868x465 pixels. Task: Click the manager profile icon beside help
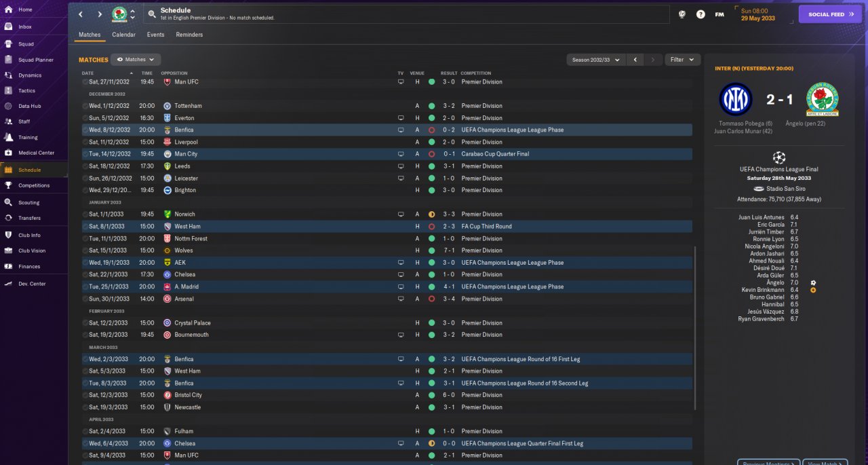682,14
